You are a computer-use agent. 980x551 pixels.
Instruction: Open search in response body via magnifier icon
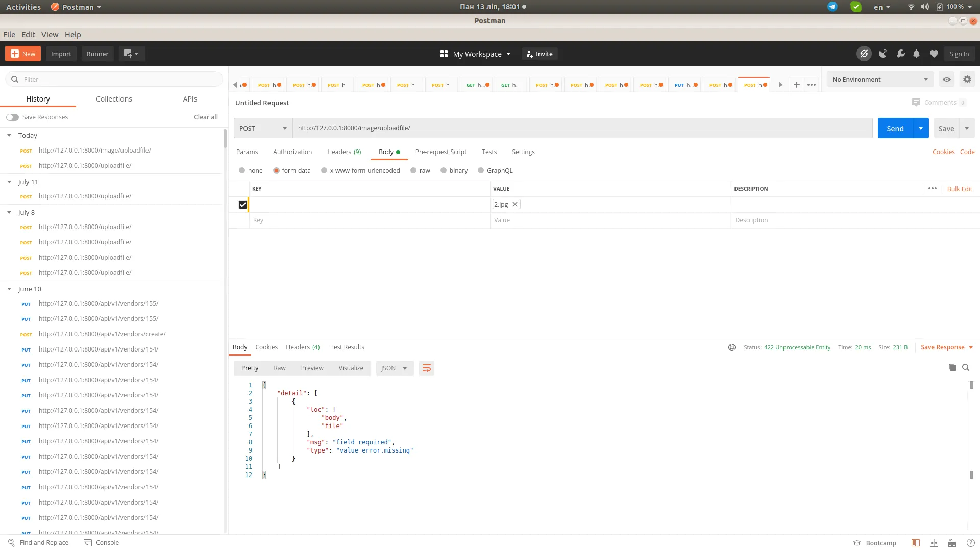[x=966, y=367]
